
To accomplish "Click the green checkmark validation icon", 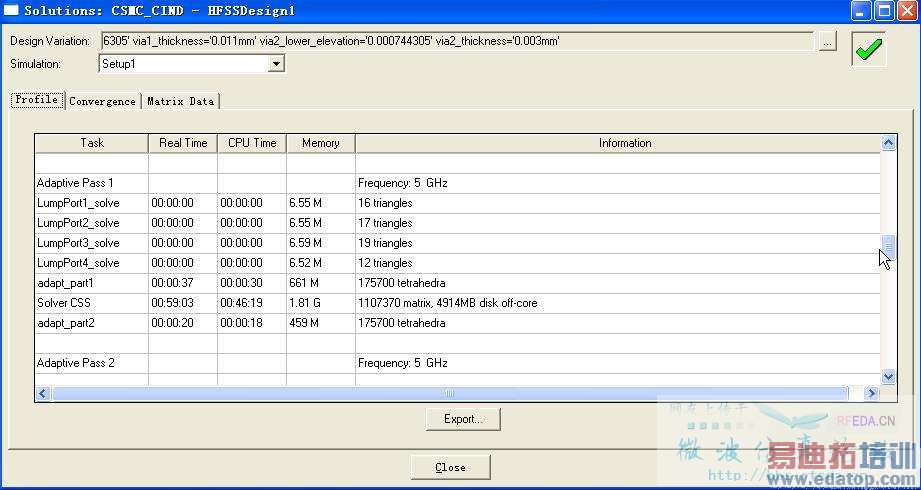I will (869, 49).
